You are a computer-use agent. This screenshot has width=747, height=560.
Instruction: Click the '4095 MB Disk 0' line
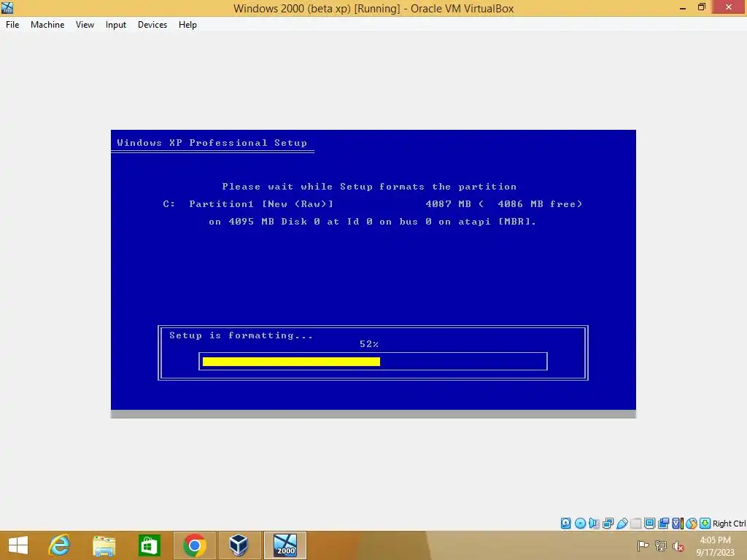(x=373, y=222)
